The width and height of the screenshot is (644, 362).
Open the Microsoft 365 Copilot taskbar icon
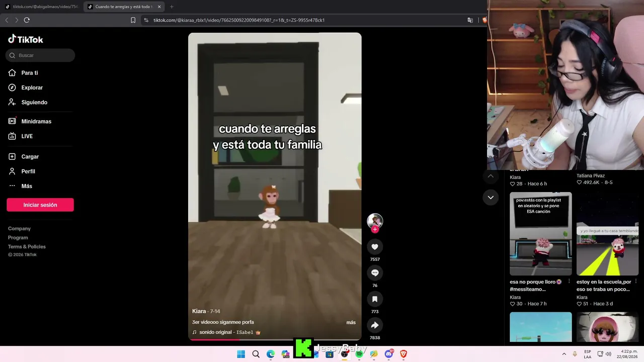[x=286, y=354]
